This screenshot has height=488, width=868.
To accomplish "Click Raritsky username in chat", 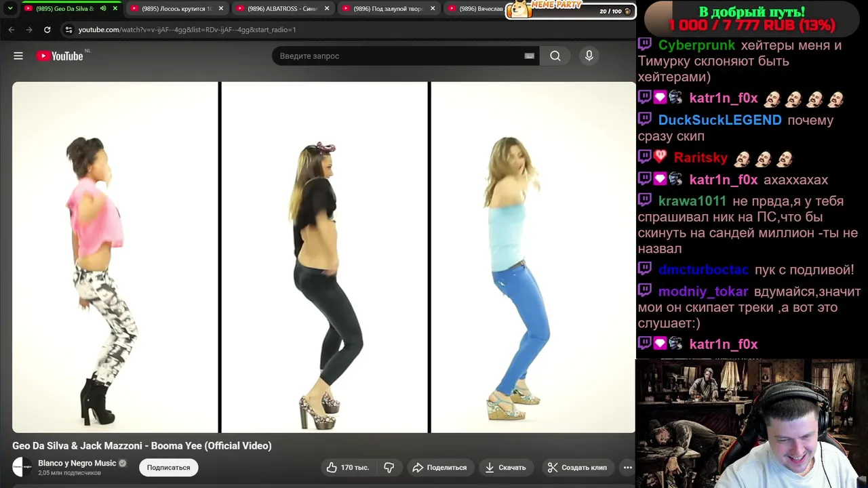I will [x=701, y=157].
